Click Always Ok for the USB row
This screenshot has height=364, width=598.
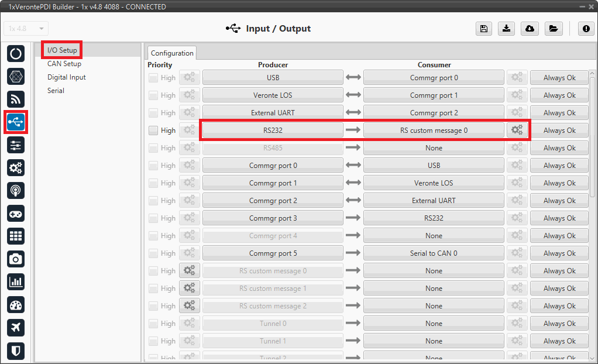(x=559, y=77)
